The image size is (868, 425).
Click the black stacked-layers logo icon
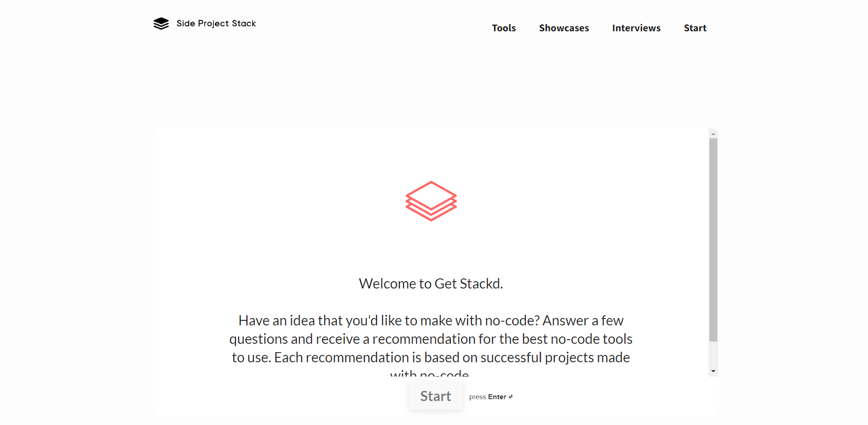pos(161,23)
